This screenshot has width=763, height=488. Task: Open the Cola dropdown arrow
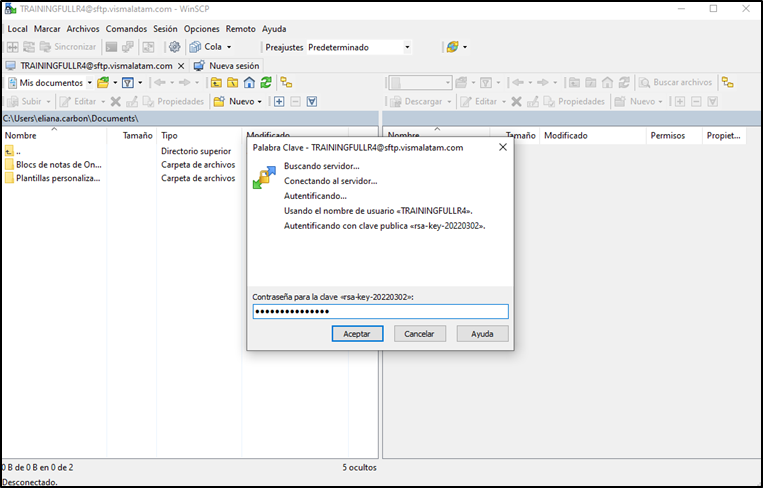pyautogui.click(x=229, y=47)
